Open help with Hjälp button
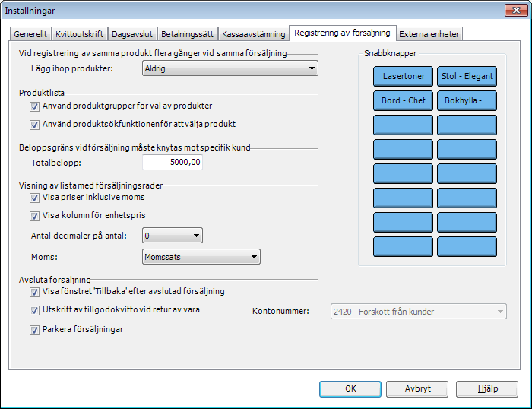The height and width of the screenshot is (409, 532). click(487, 389)
